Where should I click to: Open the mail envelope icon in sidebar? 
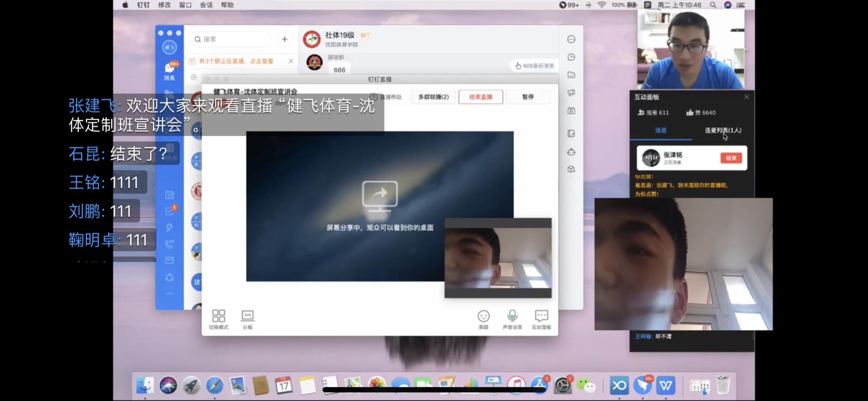pos(170,260)
